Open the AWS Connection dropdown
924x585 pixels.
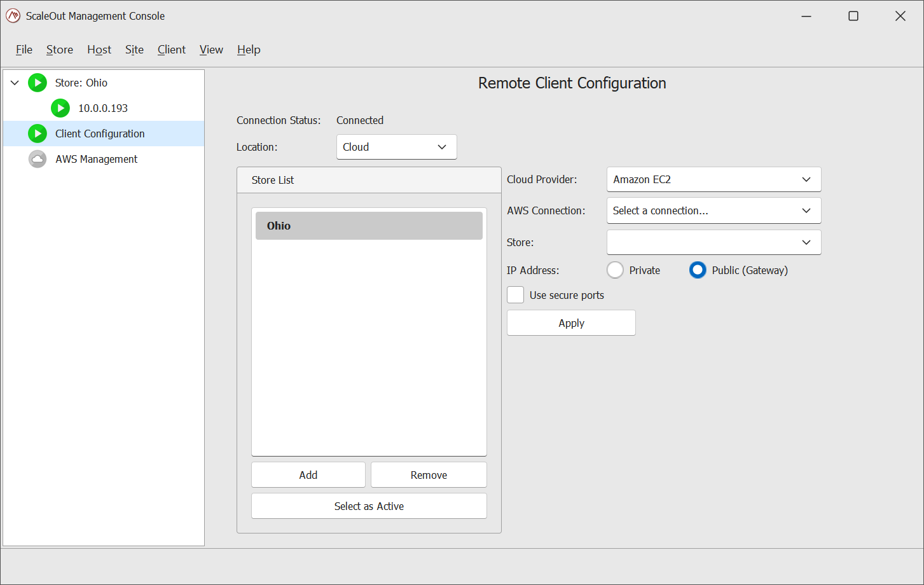(x=714, y=210)
